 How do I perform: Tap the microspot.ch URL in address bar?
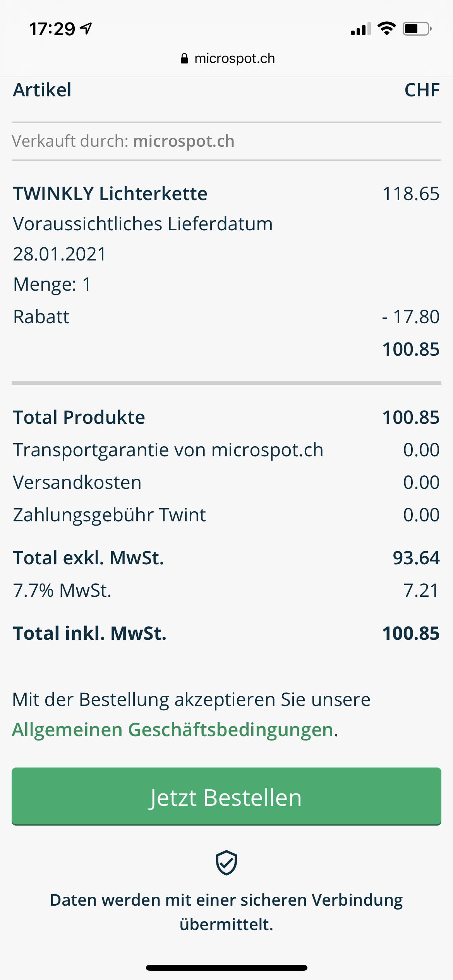point(234,59)
